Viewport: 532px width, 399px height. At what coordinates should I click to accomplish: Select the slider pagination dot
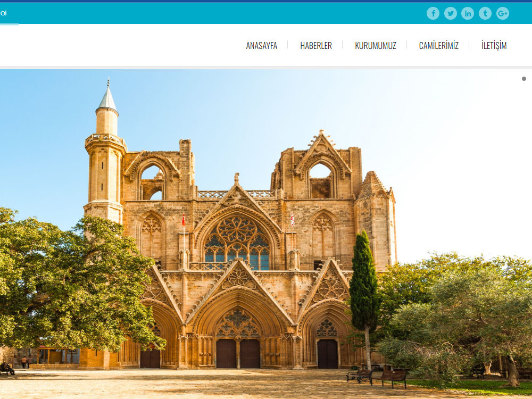coord(524,79)
